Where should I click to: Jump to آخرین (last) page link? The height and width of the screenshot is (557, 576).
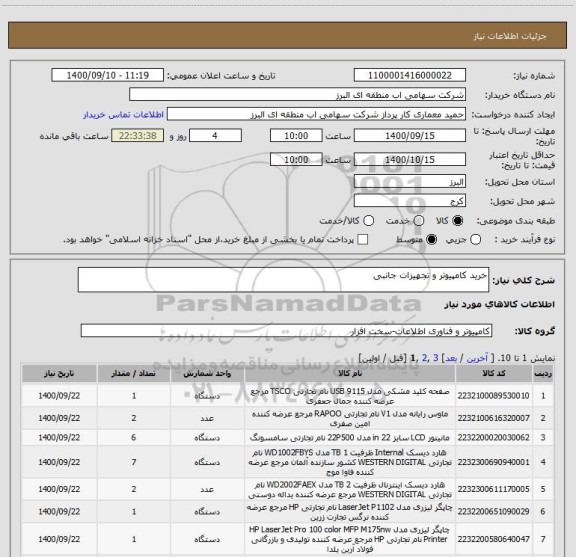477,358
